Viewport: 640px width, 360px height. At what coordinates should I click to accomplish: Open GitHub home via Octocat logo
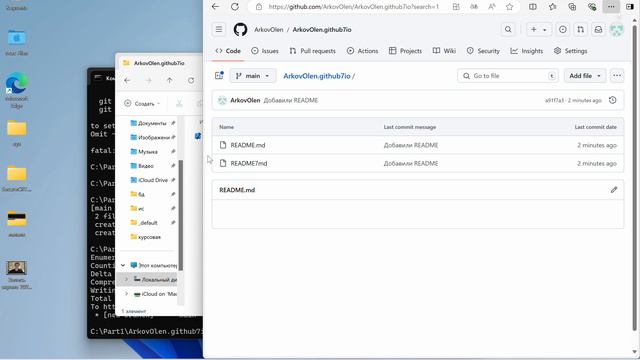pyautogui.click(x=240, y=29)
